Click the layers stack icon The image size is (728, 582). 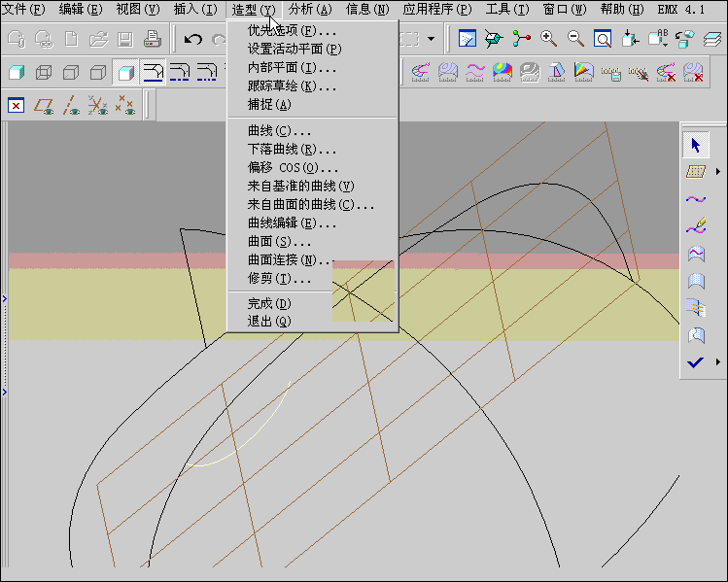tap(711, 39)
